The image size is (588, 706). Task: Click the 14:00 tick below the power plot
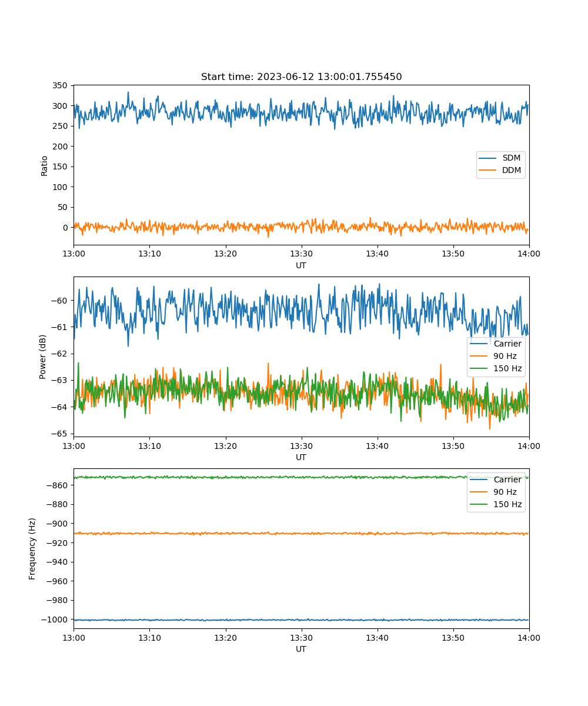point(529,445)
